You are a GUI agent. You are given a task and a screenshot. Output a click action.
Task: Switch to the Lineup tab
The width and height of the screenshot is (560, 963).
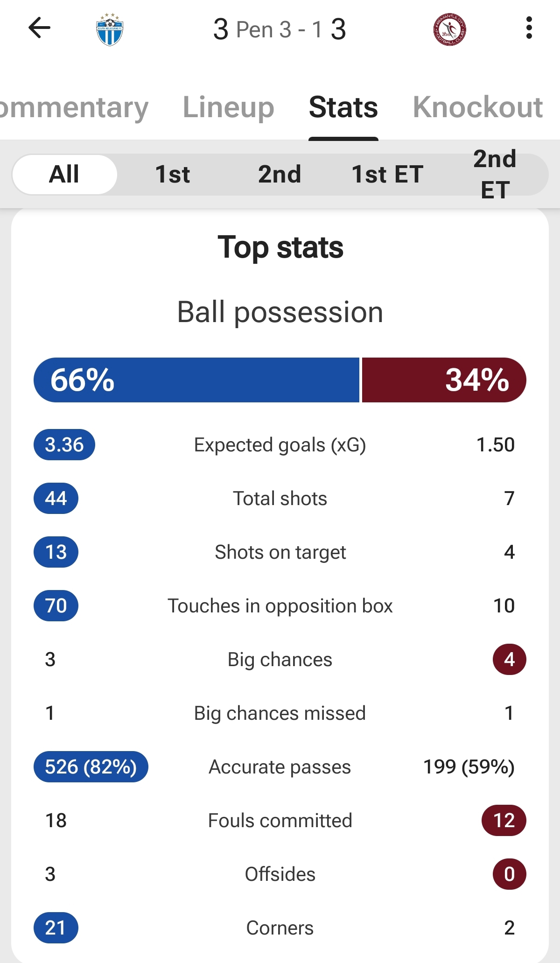[228, 107]
